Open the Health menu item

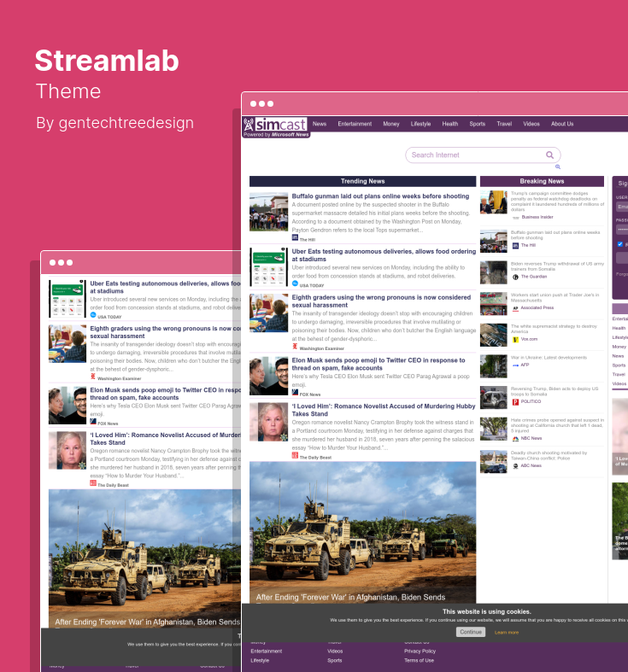(450, 124)
